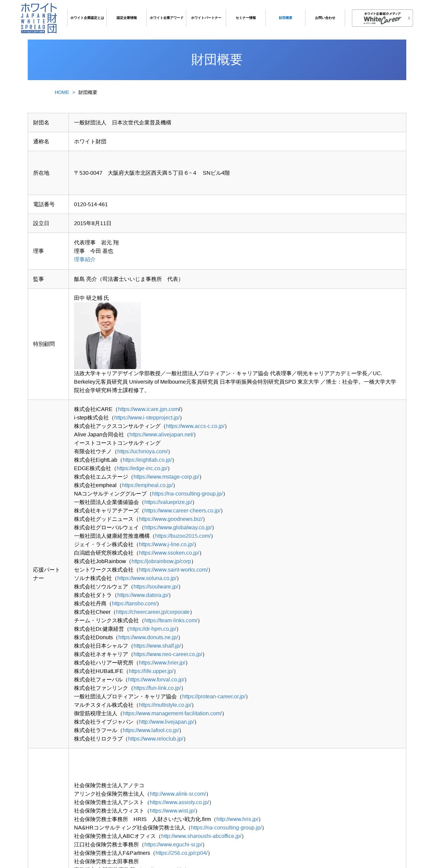Open the donuts.ne.jp link
Screen dimensions: 434x868
(148, 637)
